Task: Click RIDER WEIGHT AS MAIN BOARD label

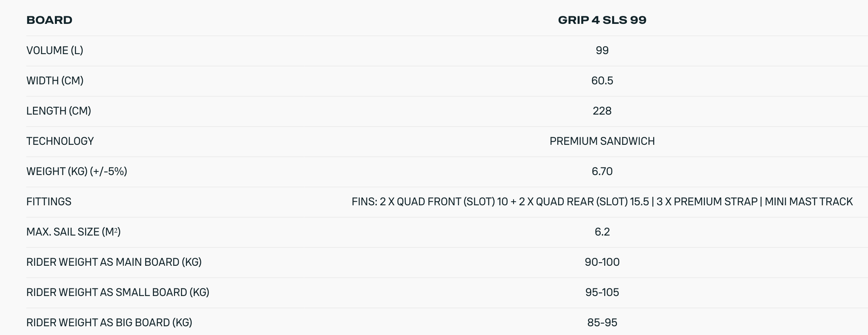Action: 114,262
